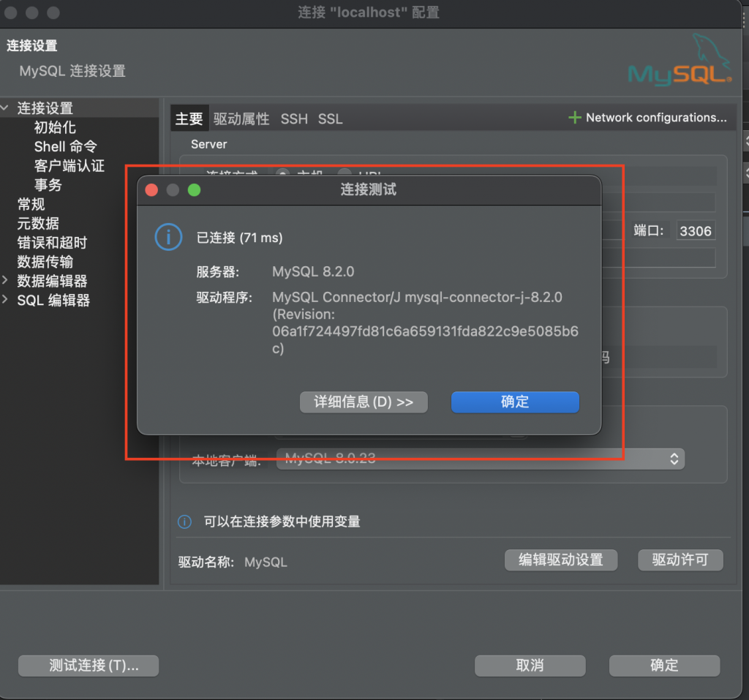Close the 连接测试 dialog with red button
This screenshot has height=700, width=749.
click(x=151, y=190)
